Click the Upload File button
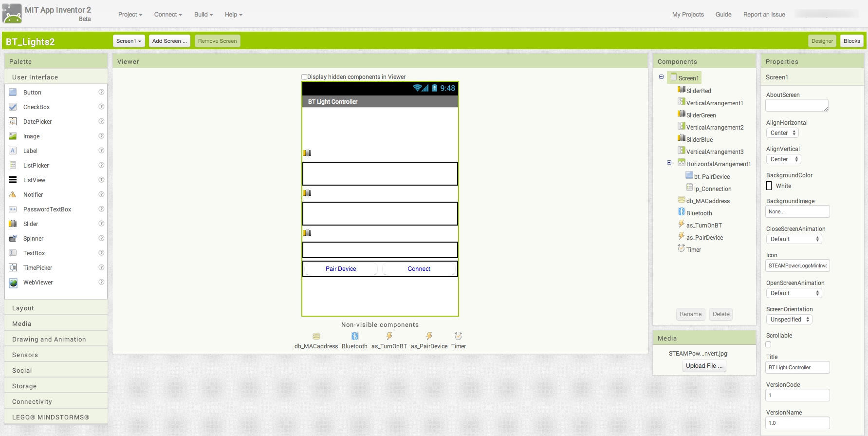This screenshot has width=868, height=436. 704,366
